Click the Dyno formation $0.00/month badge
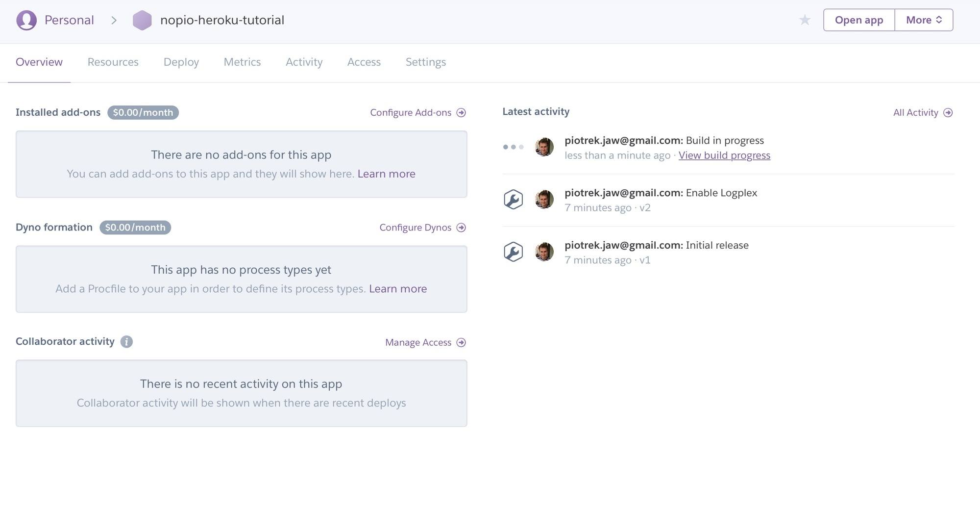The width and height of the screenshot is (980, 509). 135,228
